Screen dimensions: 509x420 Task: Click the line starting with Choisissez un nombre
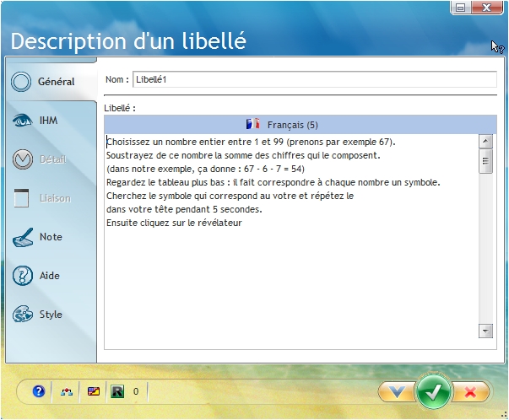coord(251,142)
